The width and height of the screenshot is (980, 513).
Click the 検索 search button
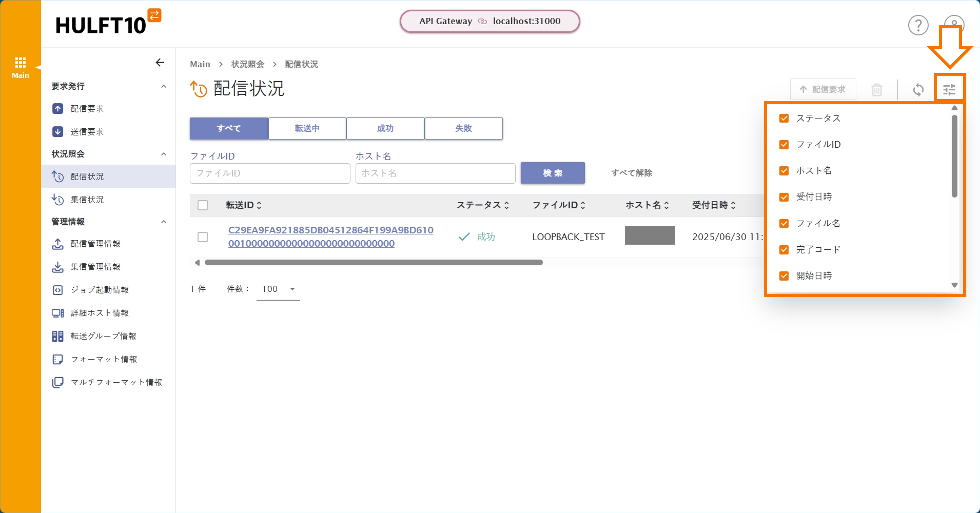pyautogui.click(x=552, y=173)
